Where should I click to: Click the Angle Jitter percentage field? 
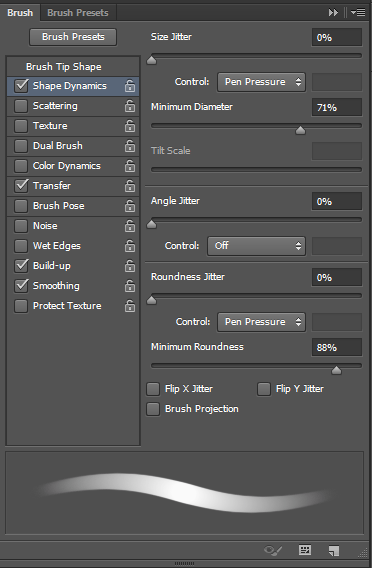pyautogui.click(x=337, y=201)
